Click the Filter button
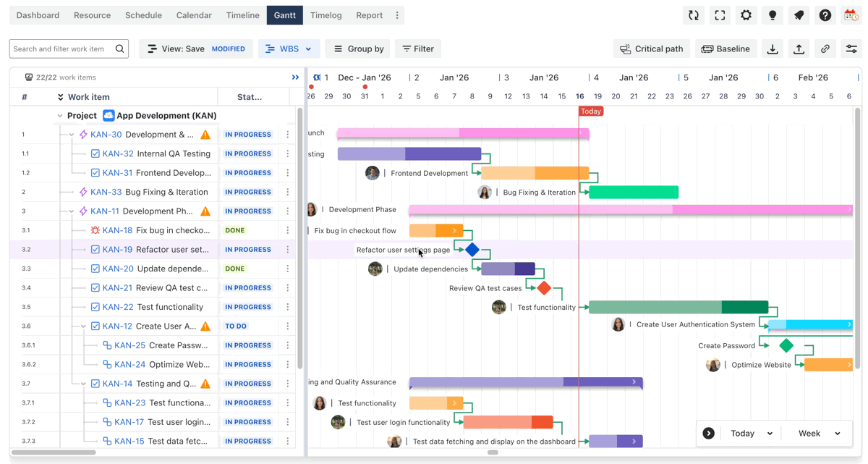 [x=418, y=49]
